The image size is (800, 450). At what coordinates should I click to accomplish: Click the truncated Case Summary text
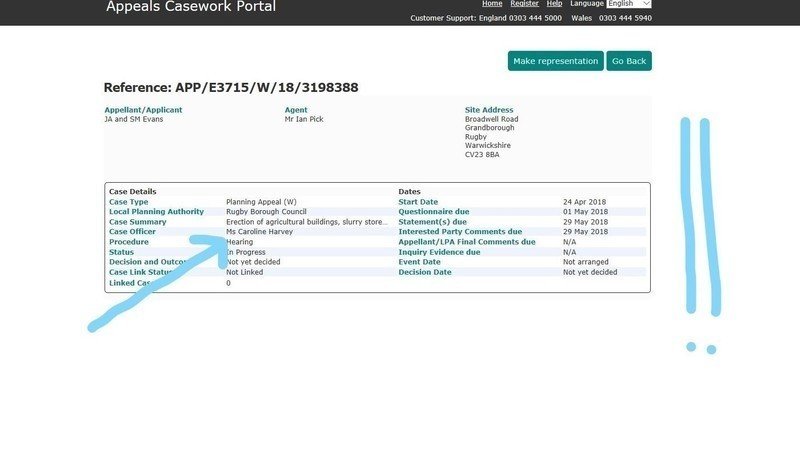point(306,222)
